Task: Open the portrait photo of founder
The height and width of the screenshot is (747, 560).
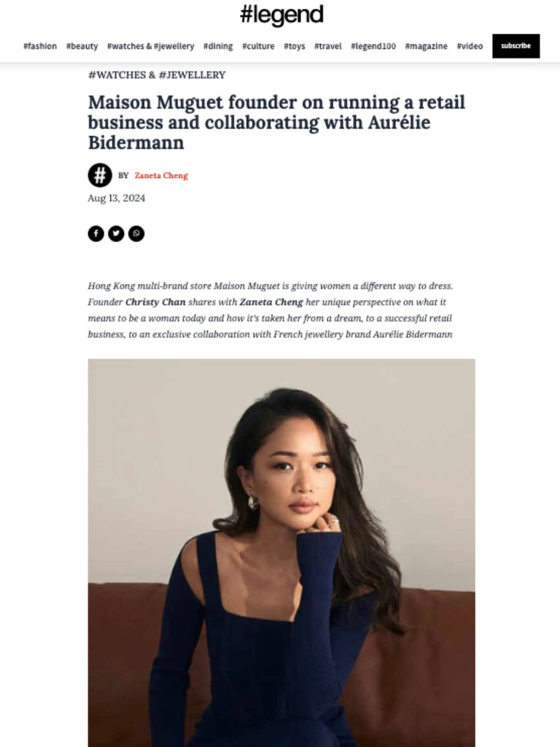Action: point(281,553)
